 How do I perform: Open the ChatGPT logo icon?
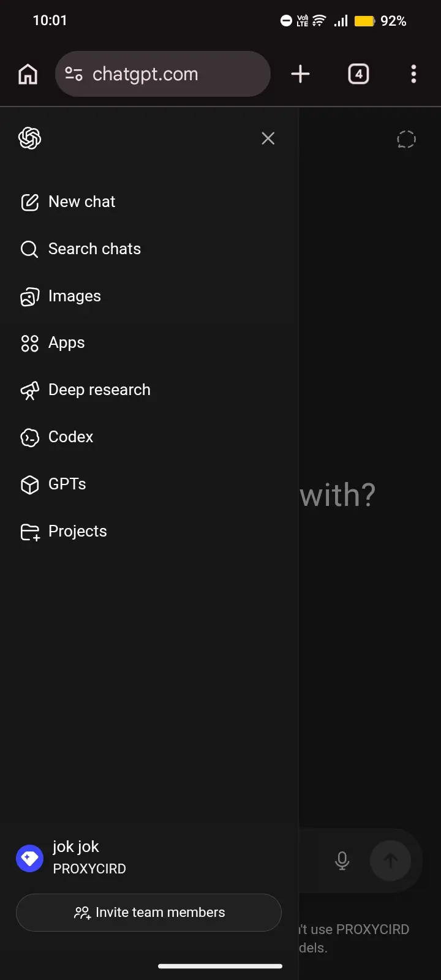[x=29, y=138]
